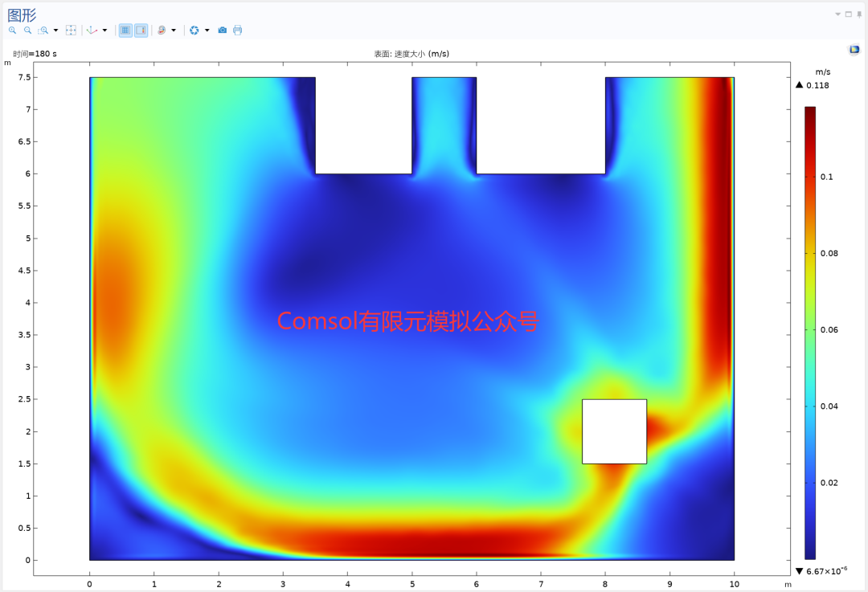Viewport: 868px width, 592px height.
Task: Click the legend tick label 0.02
Action: tap(829, 483)
